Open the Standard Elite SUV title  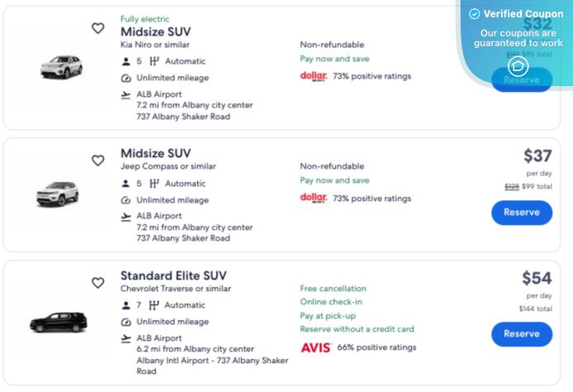173,275
